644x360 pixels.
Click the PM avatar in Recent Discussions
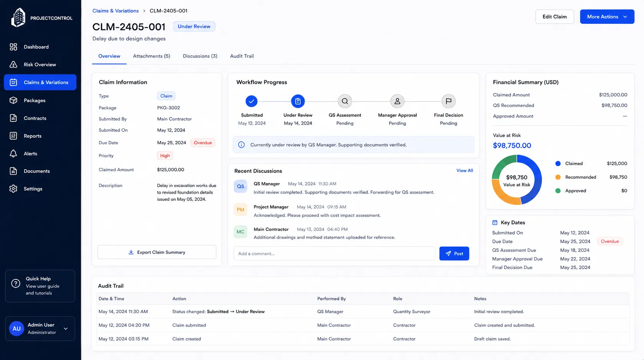tap(240, 210)
